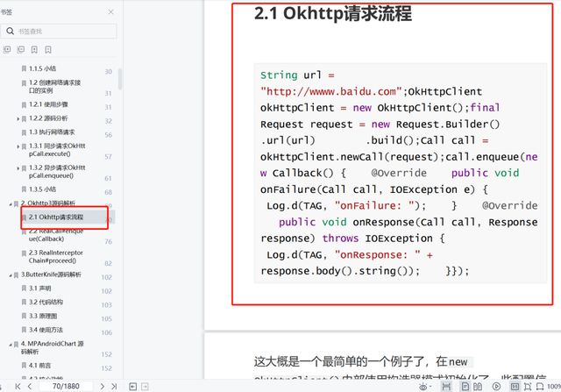This screenshot has height=392, width=561.
Task: Close the 书签 bookmarks panel
Action: (x=111, y=12)
